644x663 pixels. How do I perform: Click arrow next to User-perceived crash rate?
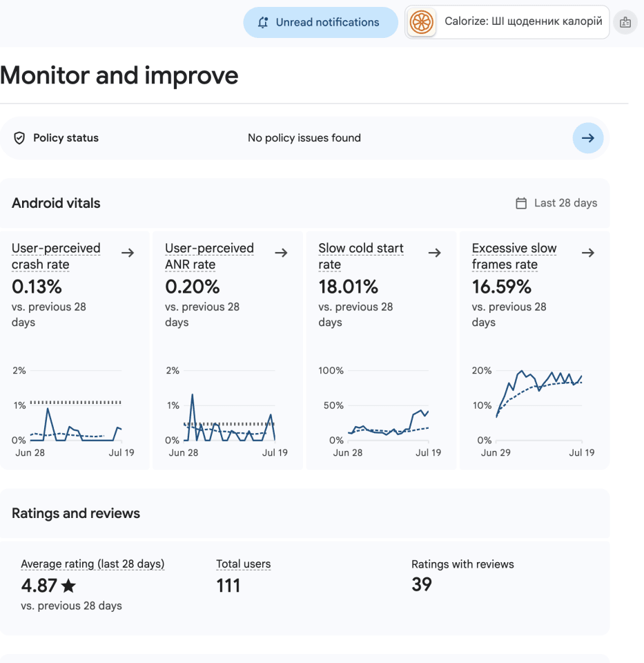128,253
